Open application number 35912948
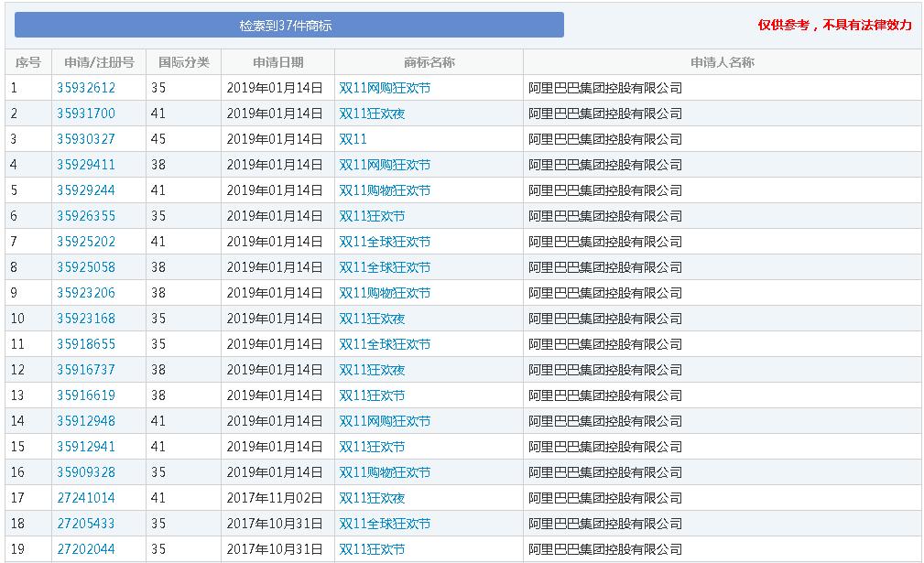This screenshot has width=924, height=563. coord(86,421)
